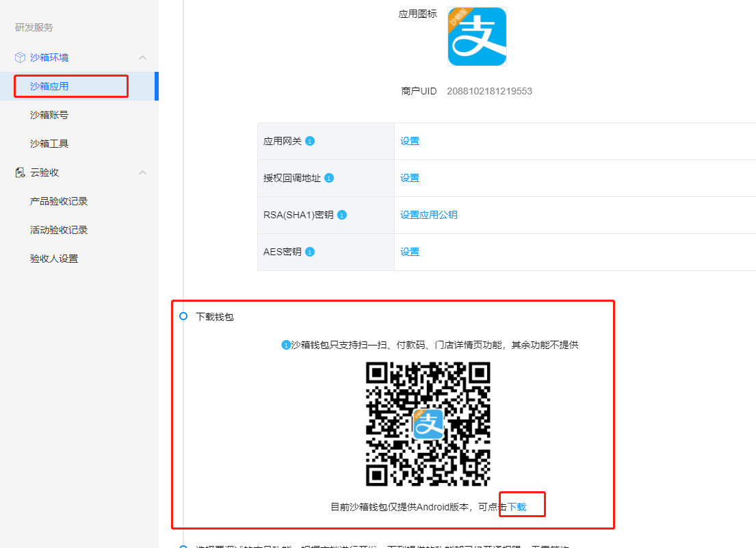This screenshot has height=548, width=756.
Task: Click the 下载钱包 step title
Action: click(x=215, y=317)
